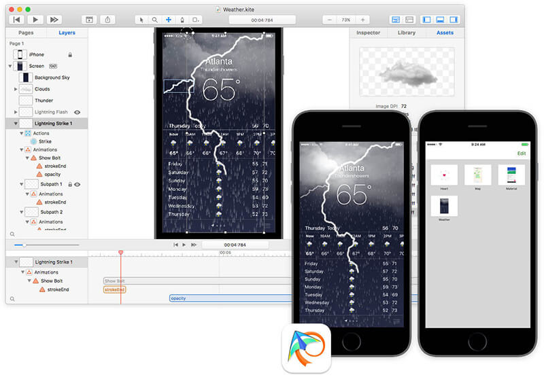
Task: Open the Inspector tab
Action: click(368, 33)
